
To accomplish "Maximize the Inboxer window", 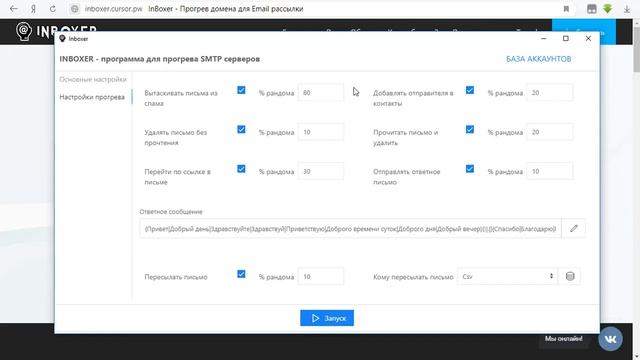I will pyautogui.click(x=565, y=38).
